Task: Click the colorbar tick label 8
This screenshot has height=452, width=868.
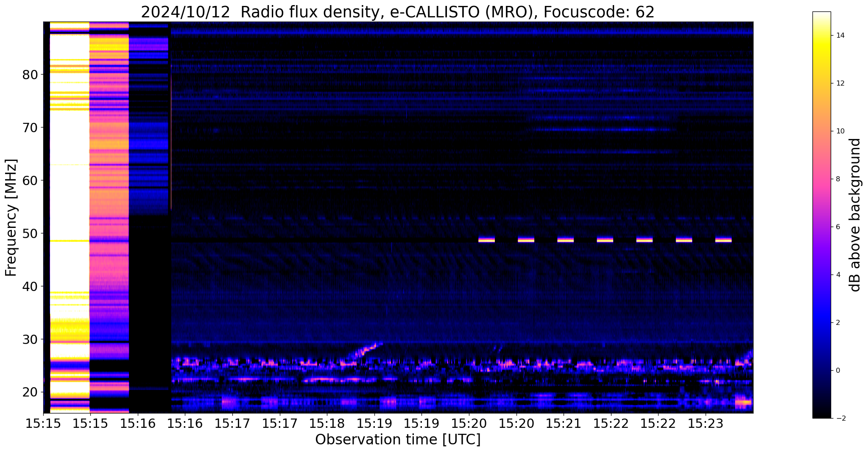Action: coord(837,179)
